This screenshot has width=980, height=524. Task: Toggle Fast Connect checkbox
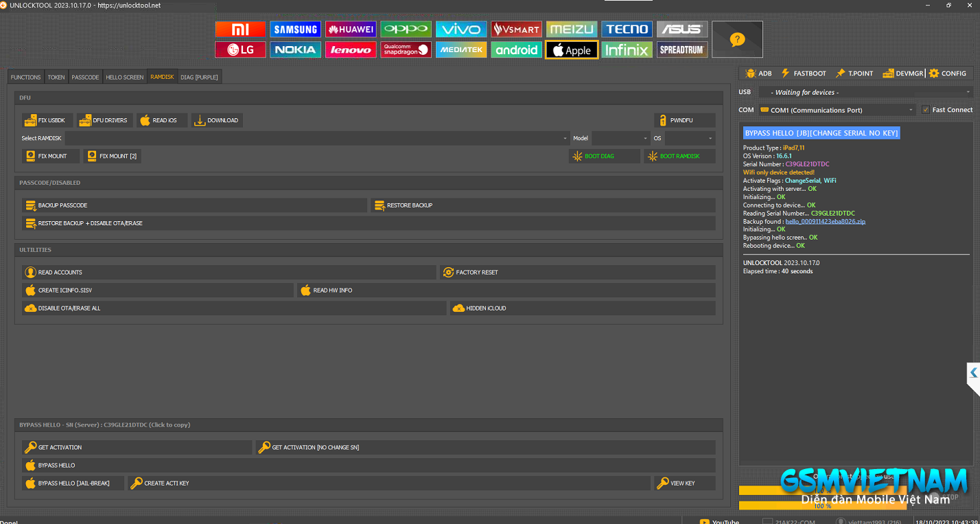[x=926, y=110]
